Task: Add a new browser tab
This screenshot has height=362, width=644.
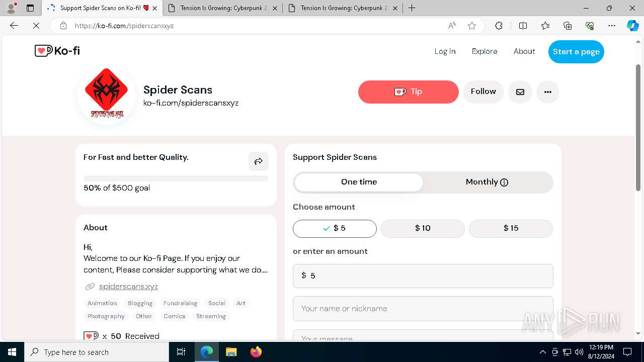Action: point(412,8)
